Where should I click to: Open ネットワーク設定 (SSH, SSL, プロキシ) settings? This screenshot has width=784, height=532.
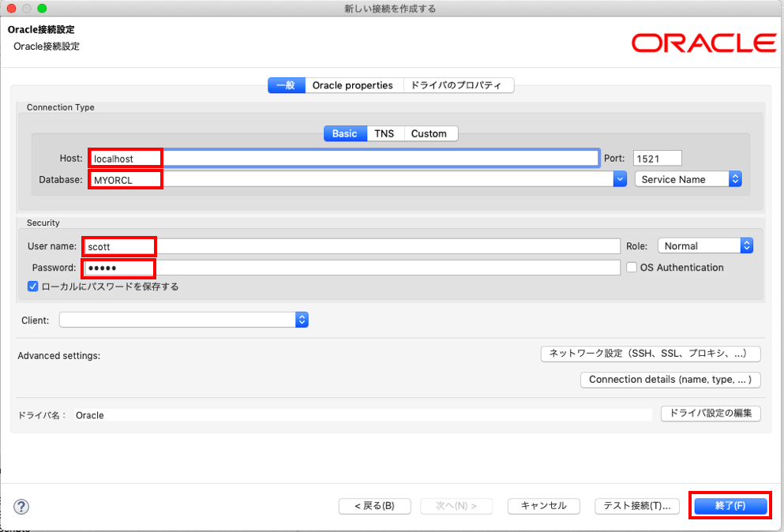[651, 354]
